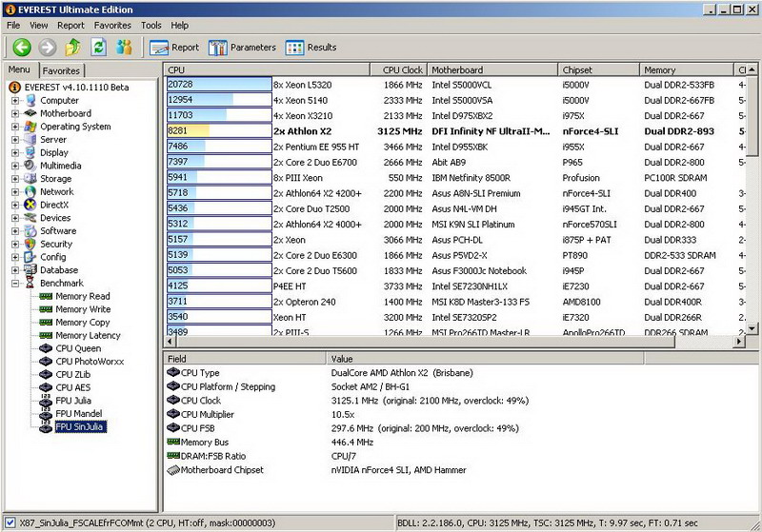The width and height of the screenshot is (762, 532).
Task: Open benchmark Parameters from the toolbar
Action: tap(242, 47)
